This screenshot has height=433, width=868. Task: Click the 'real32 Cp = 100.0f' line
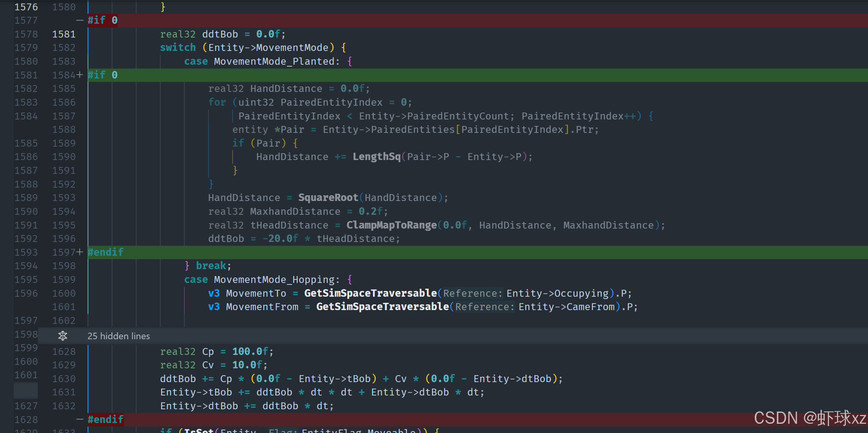217,351
